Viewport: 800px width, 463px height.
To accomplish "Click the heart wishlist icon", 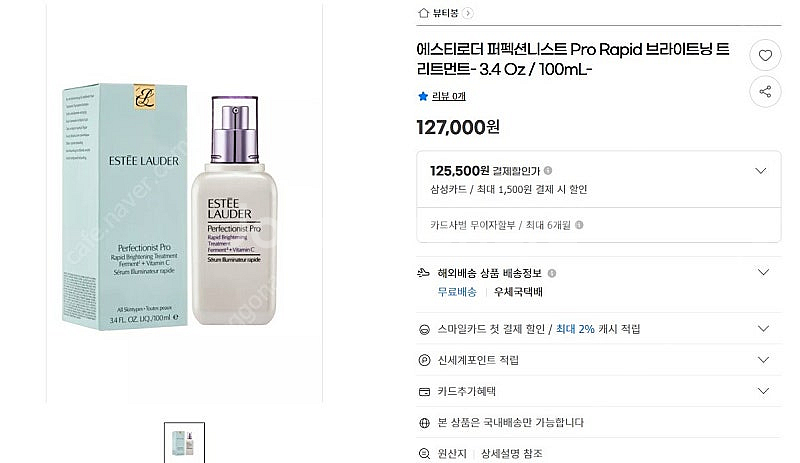I will coord(764,56).
